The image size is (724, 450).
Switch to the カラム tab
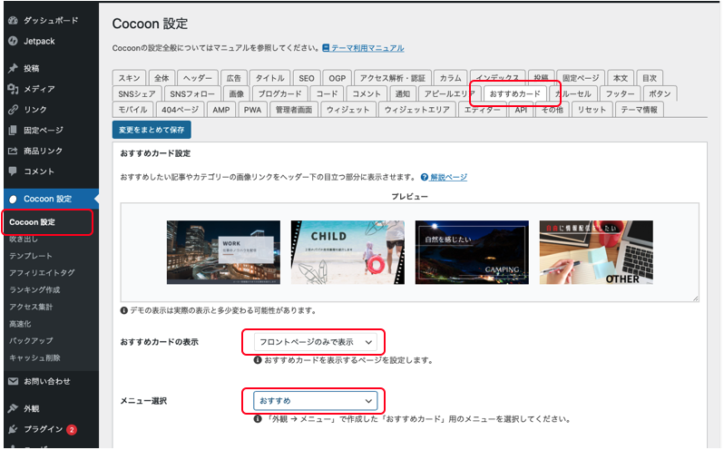tap(451, 78)
